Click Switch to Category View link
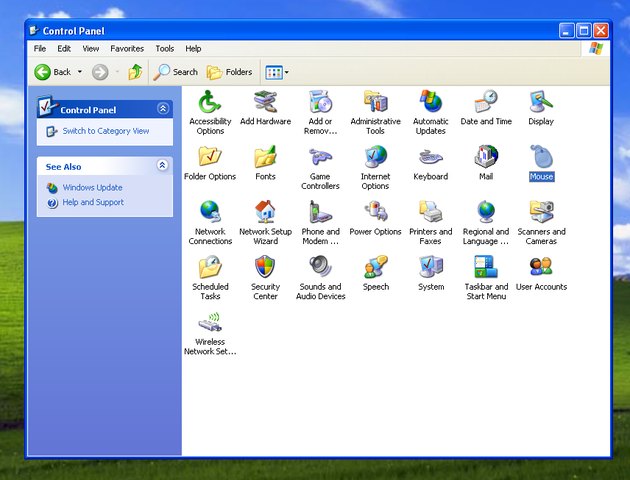This screenshot has width=630, height=480. (x=106, y=131)
